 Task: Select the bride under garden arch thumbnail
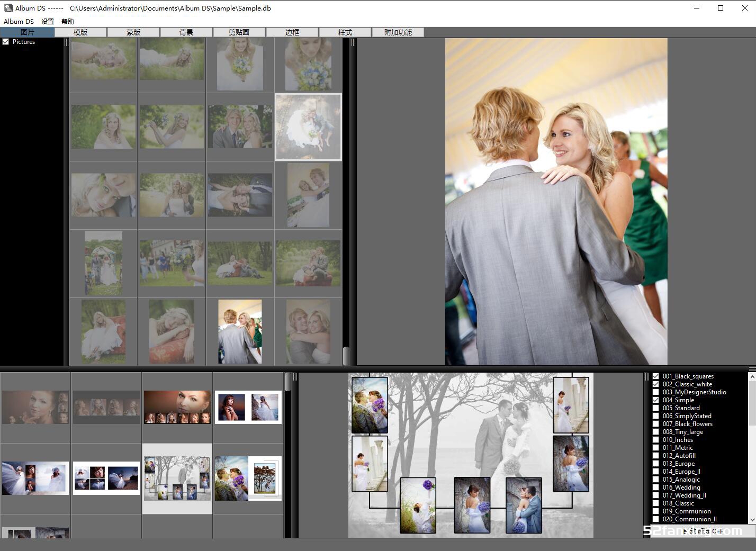(x=103, y=263)
